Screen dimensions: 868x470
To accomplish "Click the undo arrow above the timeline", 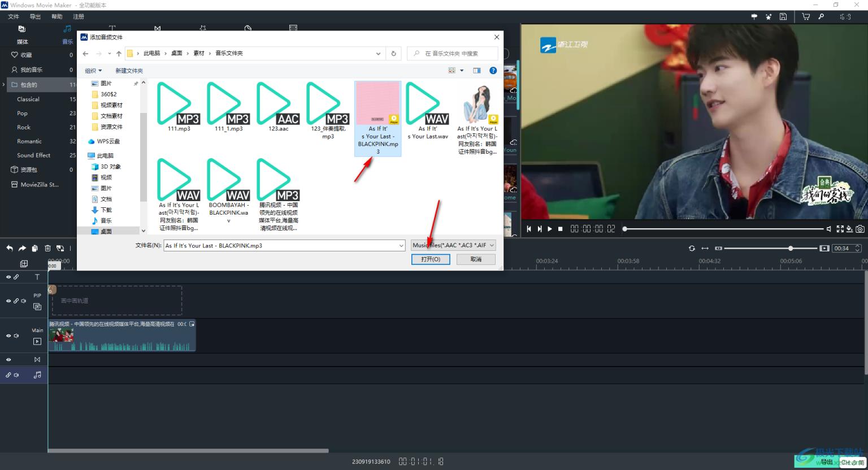I will (x=10, y=248).
